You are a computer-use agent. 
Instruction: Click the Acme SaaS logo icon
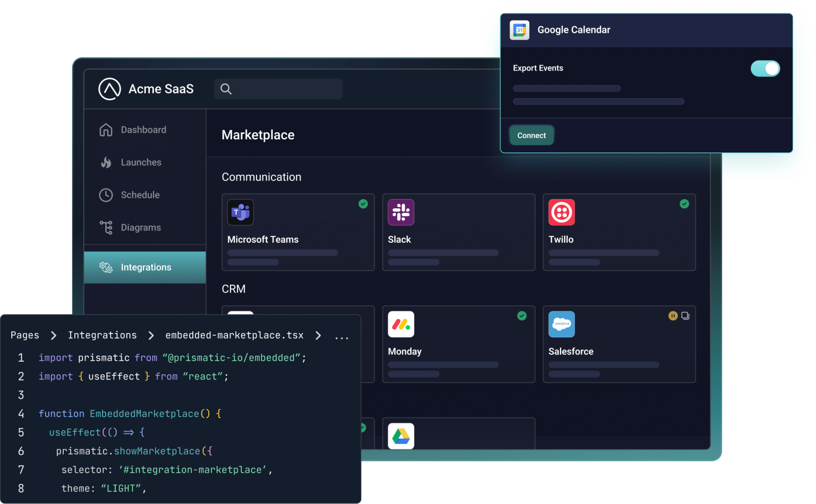[109, 89]
